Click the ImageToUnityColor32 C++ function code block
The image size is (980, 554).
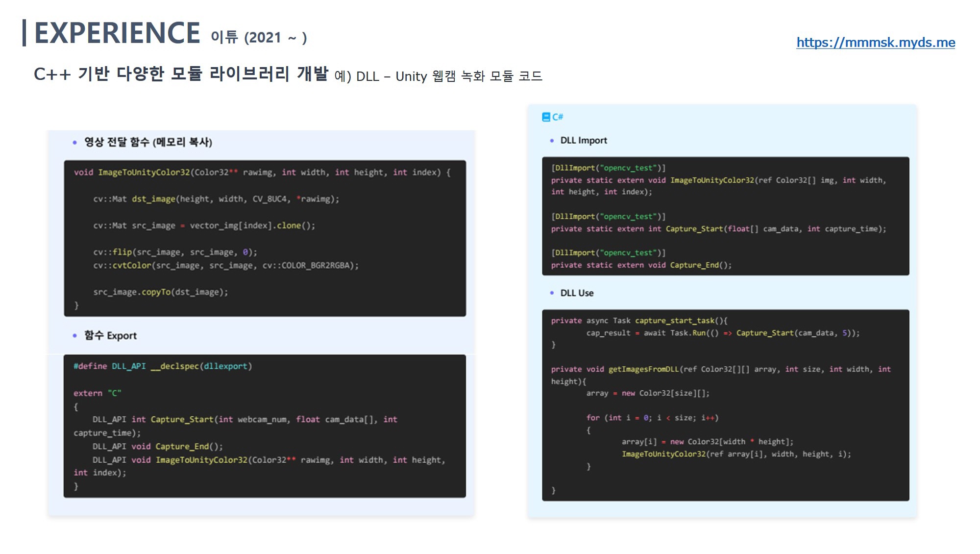point(265,238)
